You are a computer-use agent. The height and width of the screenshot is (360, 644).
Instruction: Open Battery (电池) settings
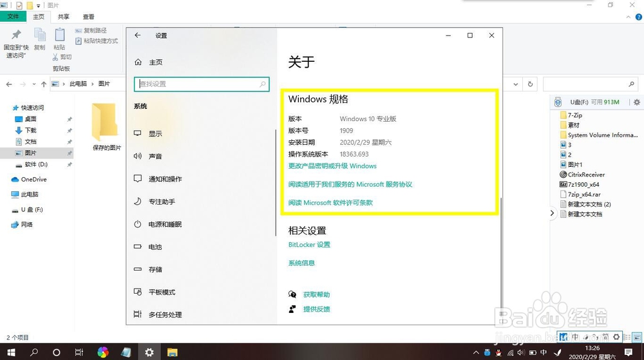coord(148,247)
